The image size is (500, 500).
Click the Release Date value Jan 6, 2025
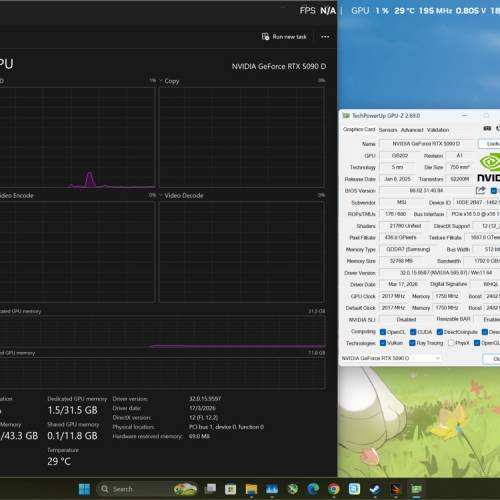(x=397, y=179)
